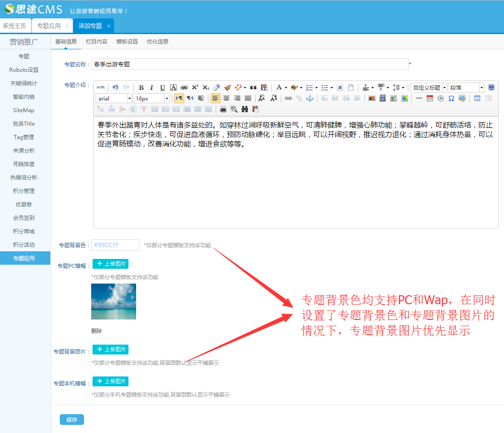Click the print icon in editor toolbar
504x433 pixels.
coord(223,109)
